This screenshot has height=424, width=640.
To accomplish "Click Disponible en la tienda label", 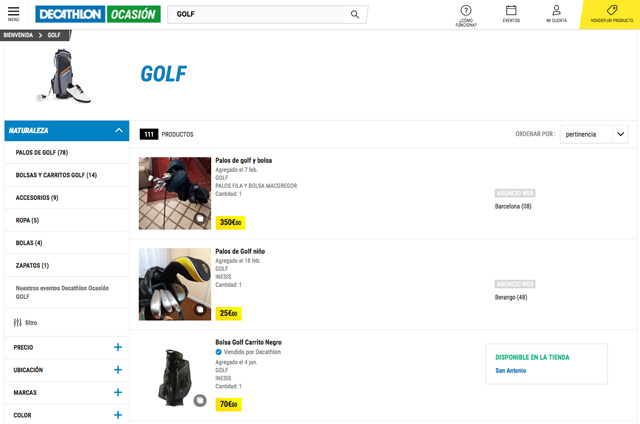I will click(532, 357).
